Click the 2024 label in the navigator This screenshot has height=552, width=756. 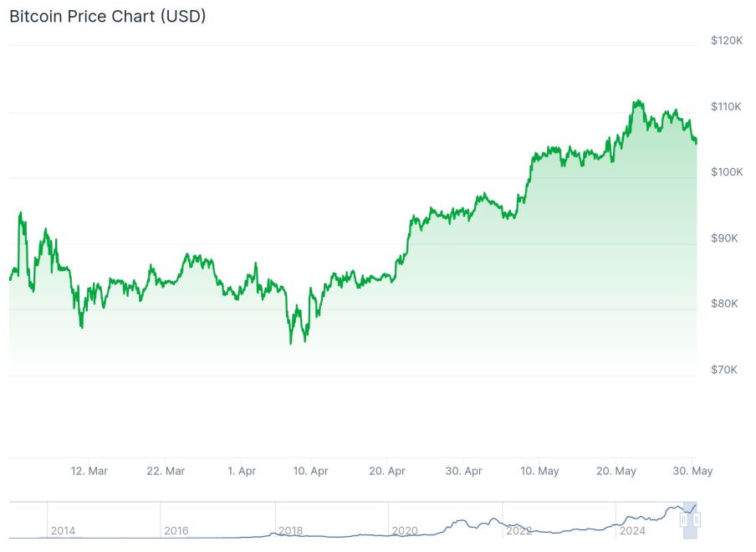(632, 531)
